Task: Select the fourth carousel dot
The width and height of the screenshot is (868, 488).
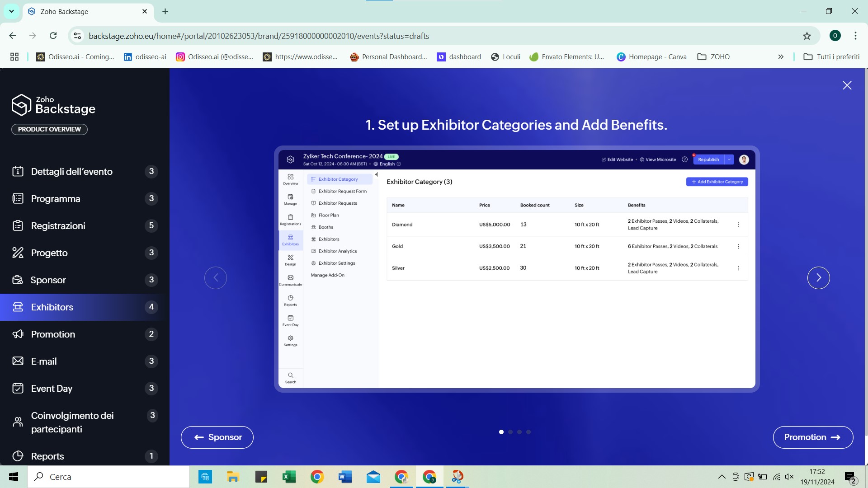Action: (x=528, y=432)
